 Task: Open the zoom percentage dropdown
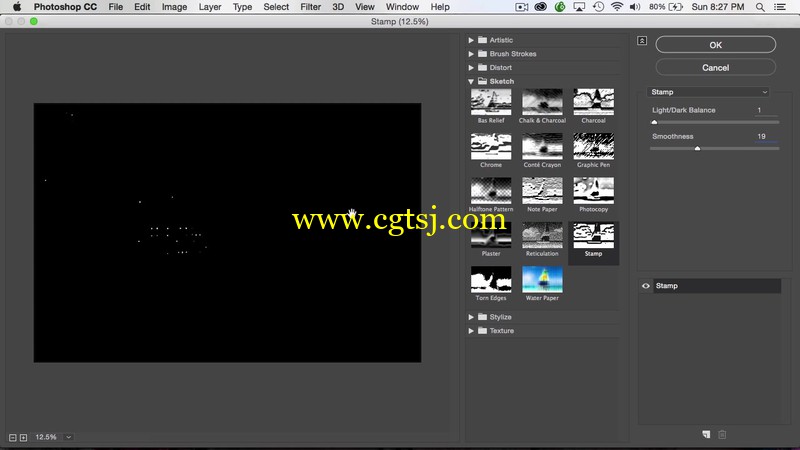tap(68, 437)
